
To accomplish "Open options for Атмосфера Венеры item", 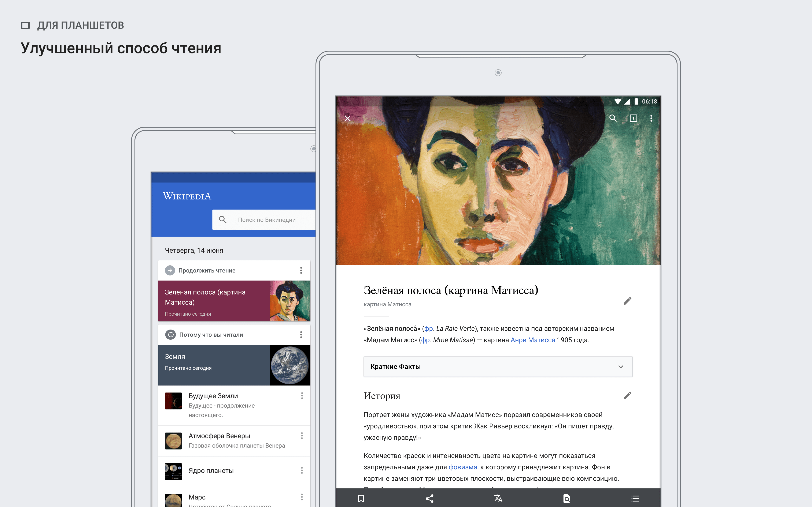I will pos(302,436).
